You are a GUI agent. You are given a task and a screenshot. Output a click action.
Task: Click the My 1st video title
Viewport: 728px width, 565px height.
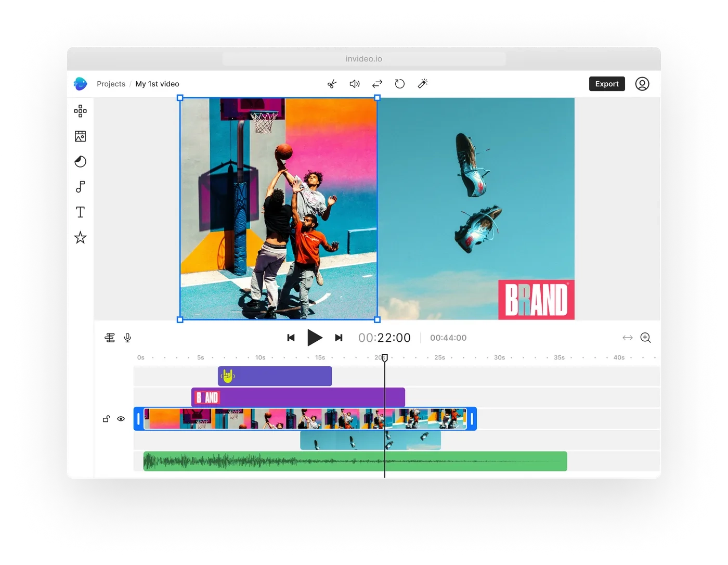pyautogui.click(x=157, y=84)
